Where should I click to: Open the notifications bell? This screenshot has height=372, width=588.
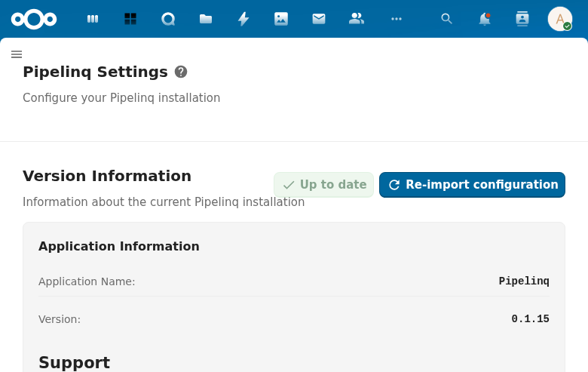click(485, 19)
